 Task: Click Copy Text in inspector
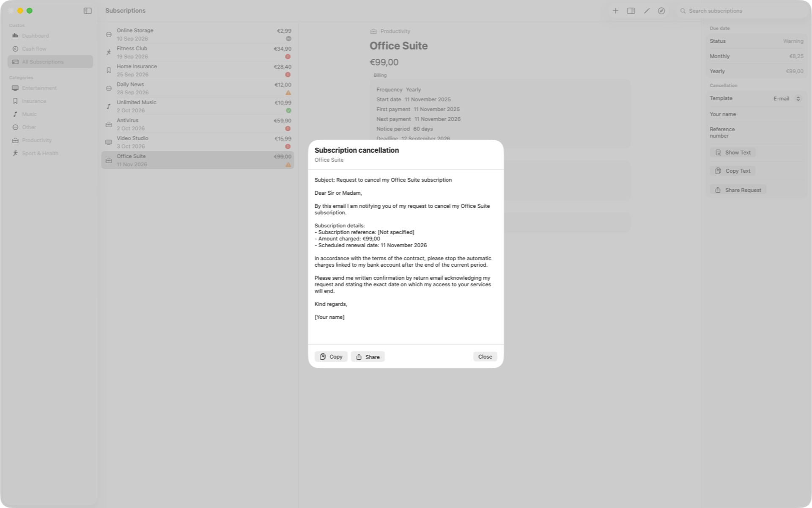[x=732, y=171]
